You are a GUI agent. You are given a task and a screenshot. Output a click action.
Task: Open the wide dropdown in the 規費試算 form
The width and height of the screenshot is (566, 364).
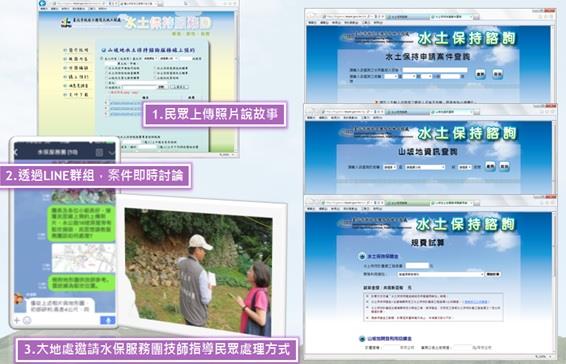pyautogui.click(x=440, y=274)
